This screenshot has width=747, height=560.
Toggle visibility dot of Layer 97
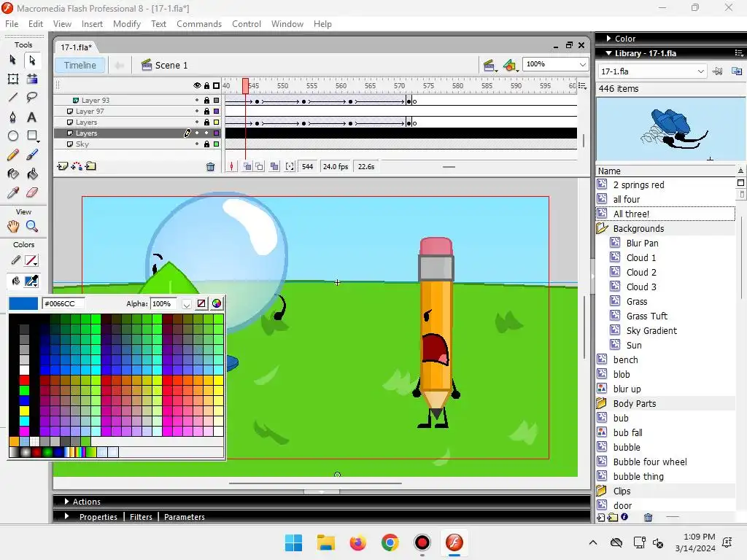(197, 111)
